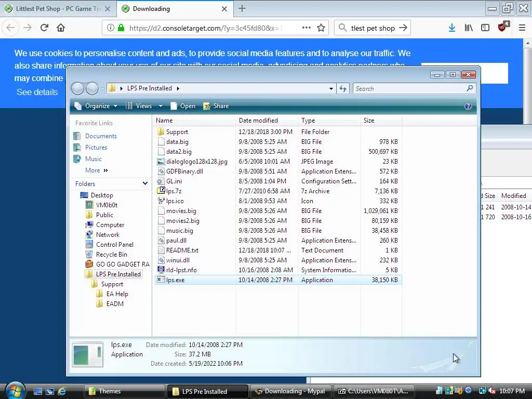Image resolution: width=532 pixels, height=399 pixels.
Task: Select Control Panel in folder tree
Action: tap(115, 245)
